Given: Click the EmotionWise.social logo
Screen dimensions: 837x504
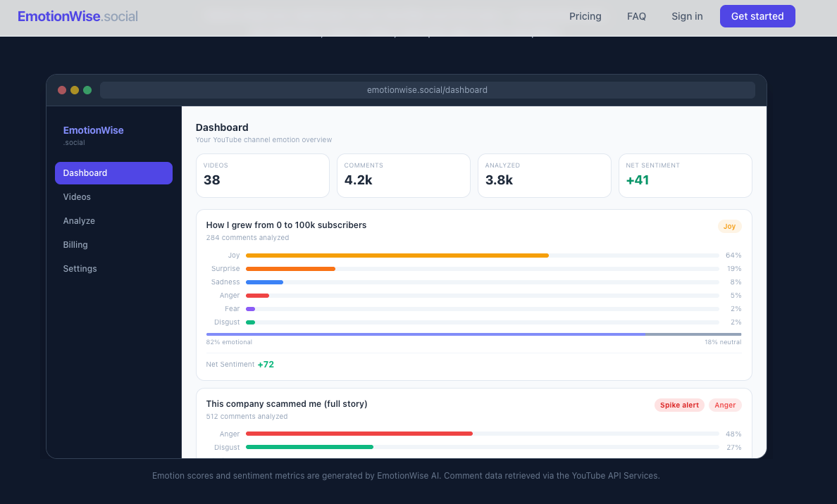Looking at the screenshot, I should click(77, 15).
